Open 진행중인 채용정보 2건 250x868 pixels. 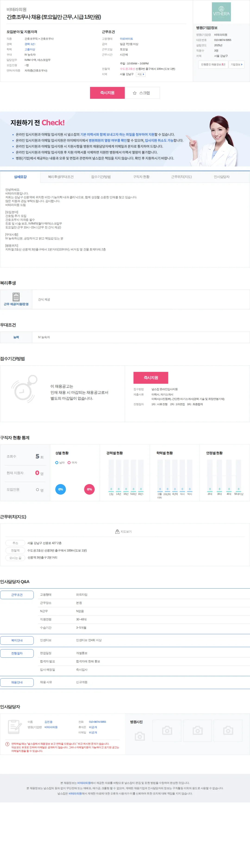213,64
